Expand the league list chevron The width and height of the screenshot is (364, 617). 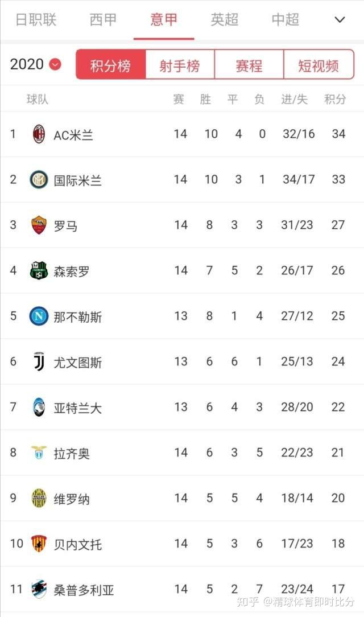(340, 20)
